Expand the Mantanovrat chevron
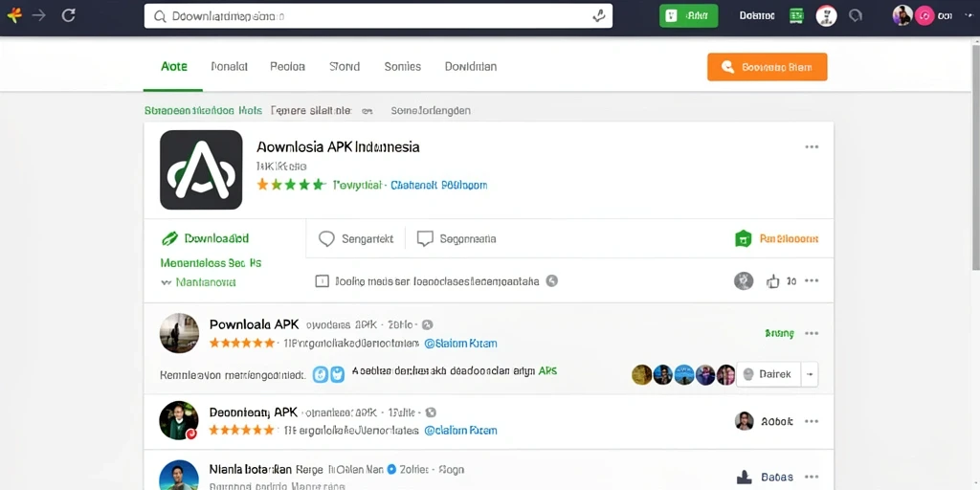This screenshot has width=980, height=490. point(166,282)
